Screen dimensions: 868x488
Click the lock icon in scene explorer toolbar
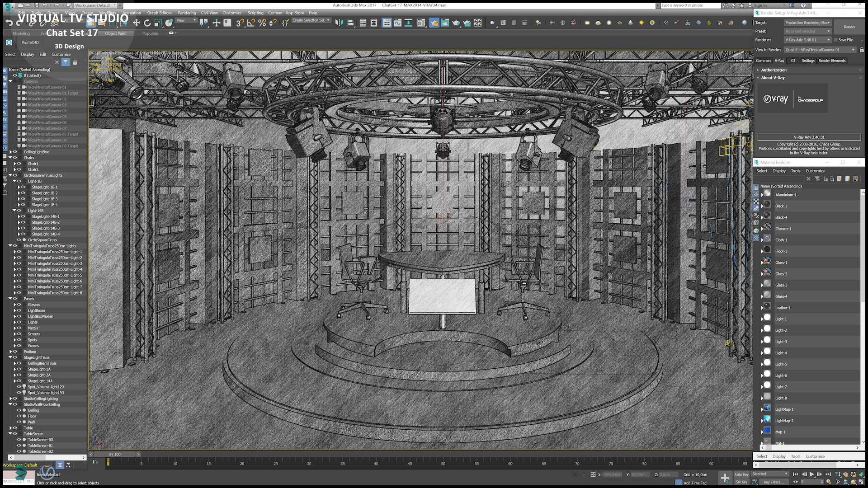[75, 62]
